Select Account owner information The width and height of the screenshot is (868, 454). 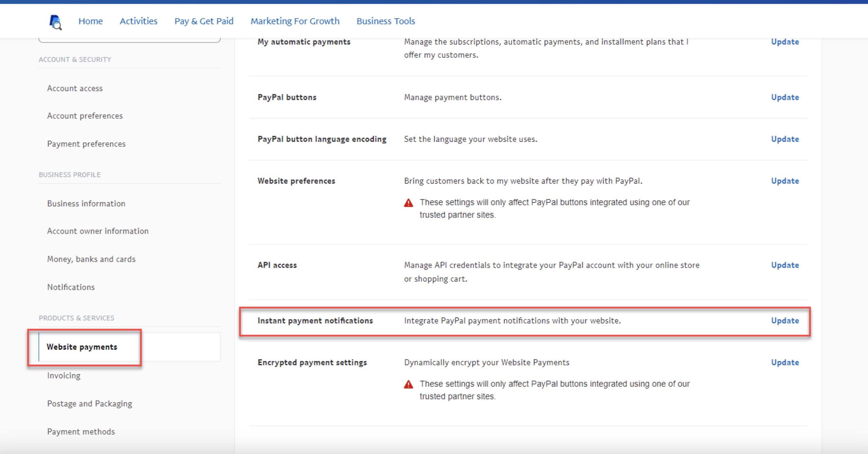pyautogui.click(x=98, y=231)
